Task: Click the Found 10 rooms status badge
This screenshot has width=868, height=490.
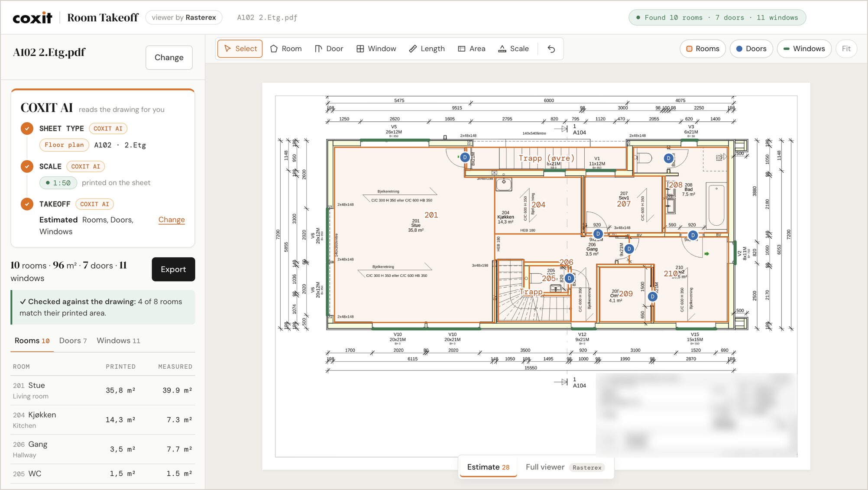Action: (717, 17)
